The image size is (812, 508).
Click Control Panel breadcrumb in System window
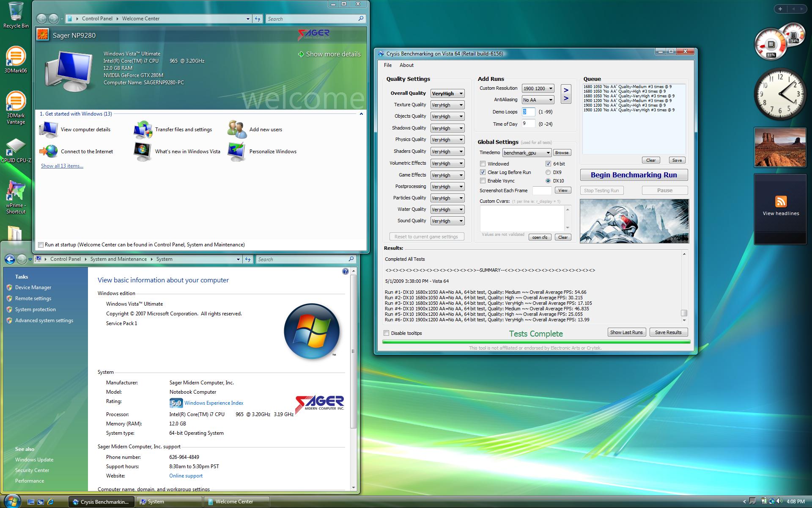pos(65,259)
